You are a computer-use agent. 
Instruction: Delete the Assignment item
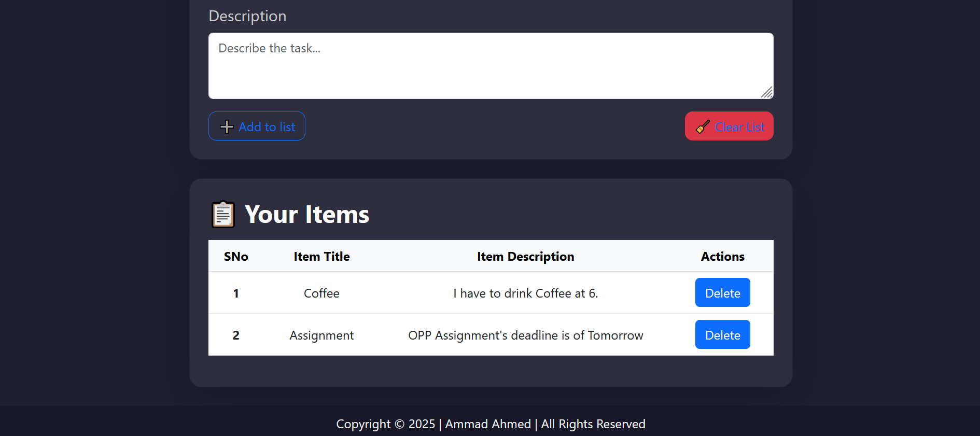pos(722,335)
